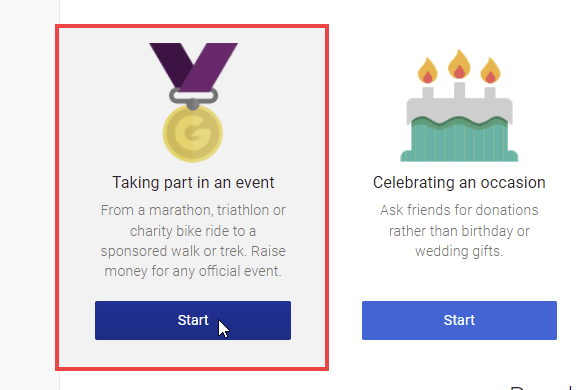Click the left candle flame on the cake
Screen dimensions: 581x390
pos(428,70)
